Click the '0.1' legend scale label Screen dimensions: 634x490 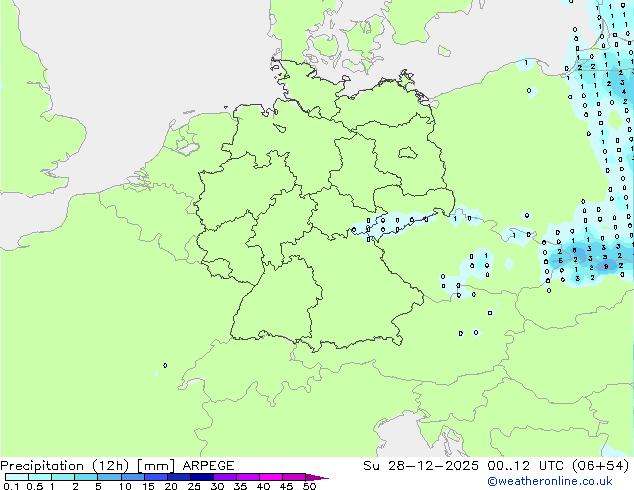[11, 486]
